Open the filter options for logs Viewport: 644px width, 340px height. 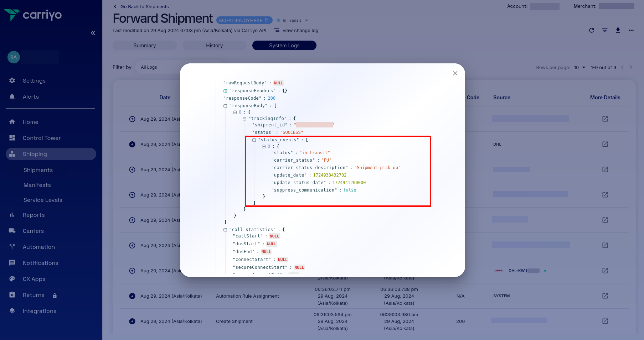tap(605, 30)
